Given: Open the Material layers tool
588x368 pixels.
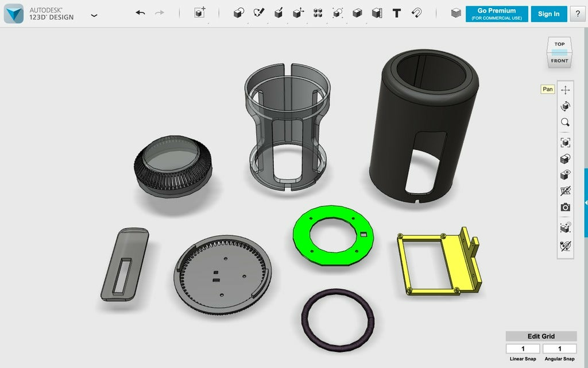Looking at the screenshot, I should [x=456, y=13].
